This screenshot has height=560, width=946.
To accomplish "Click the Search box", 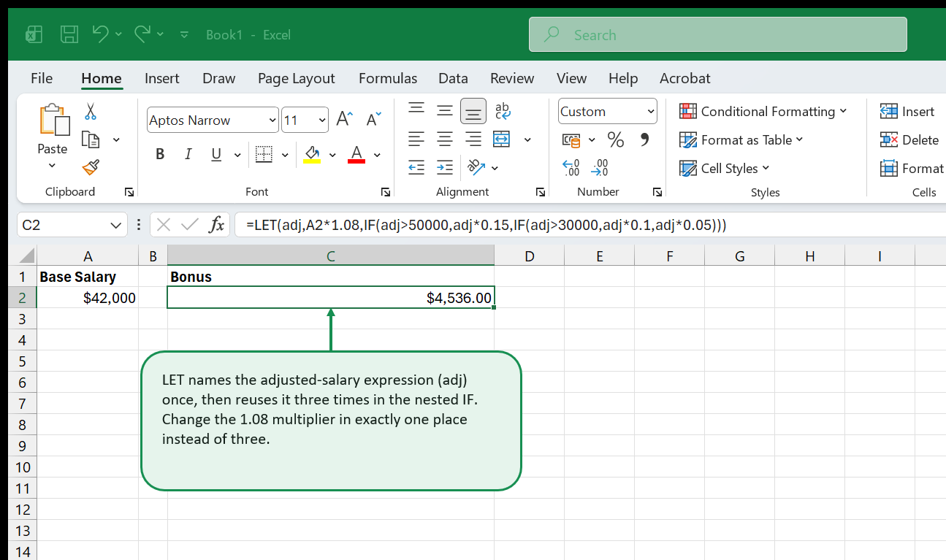I will click(x=718, y=34).
